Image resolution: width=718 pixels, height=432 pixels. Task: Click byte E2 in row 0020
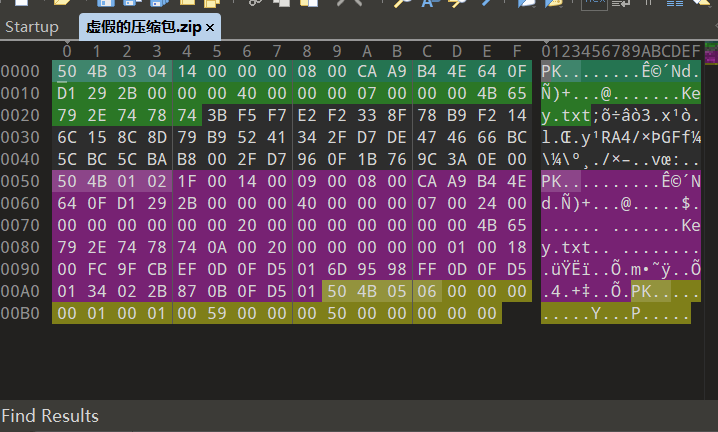click(x=307, y=115)
